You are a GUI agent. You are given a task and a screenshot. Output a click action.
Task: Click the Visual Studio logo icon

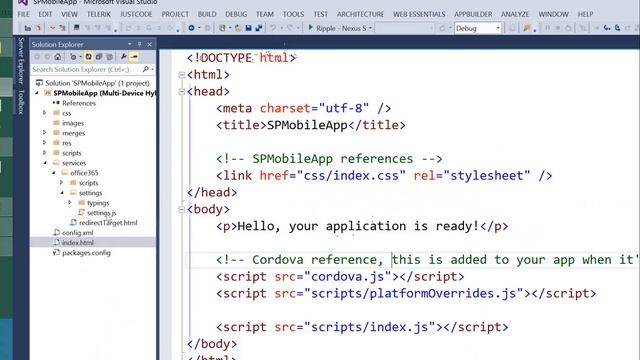pyautogui.click(x=23, y=2)
